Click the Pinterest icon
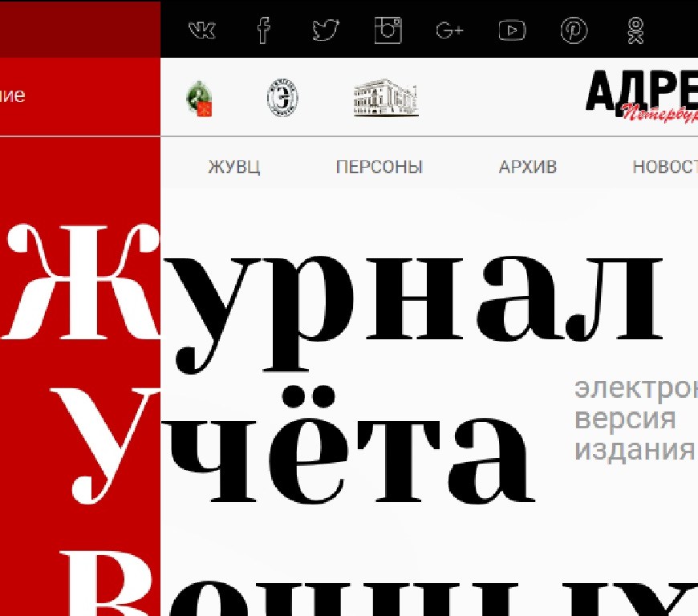Screen dimensions: 698x616 [x=574, y=30]
